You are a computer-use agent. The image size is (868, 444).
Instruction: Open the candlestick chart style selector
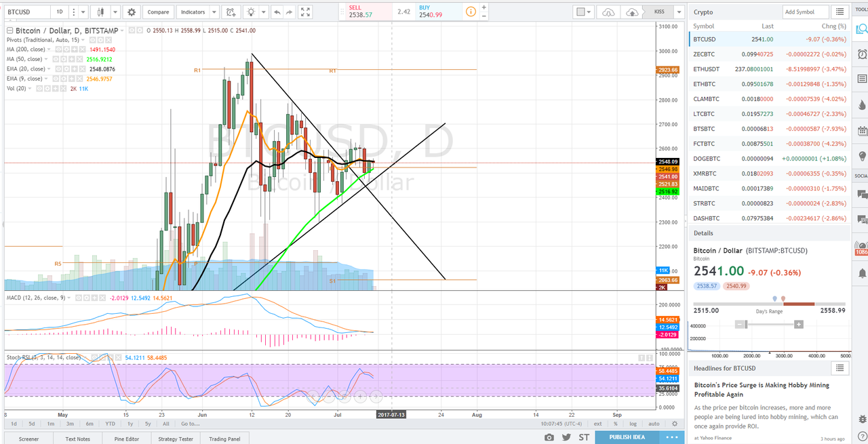(x=102, y=12)
